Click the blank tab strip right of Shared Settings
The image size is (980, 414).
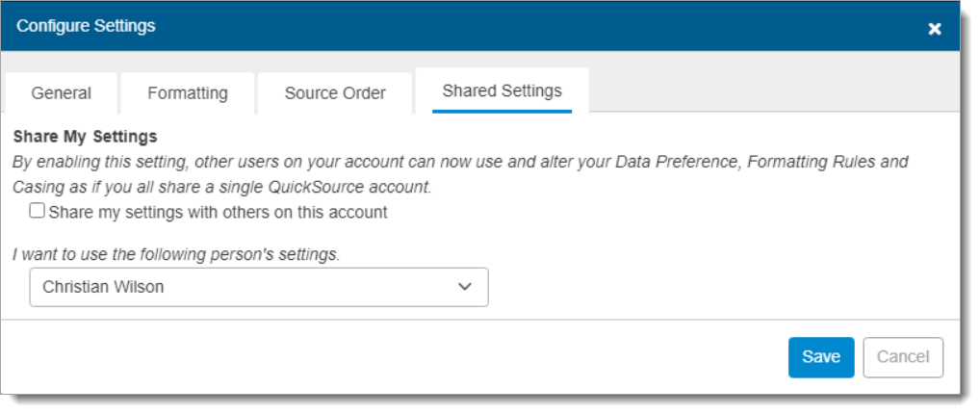tap(770, 91)
